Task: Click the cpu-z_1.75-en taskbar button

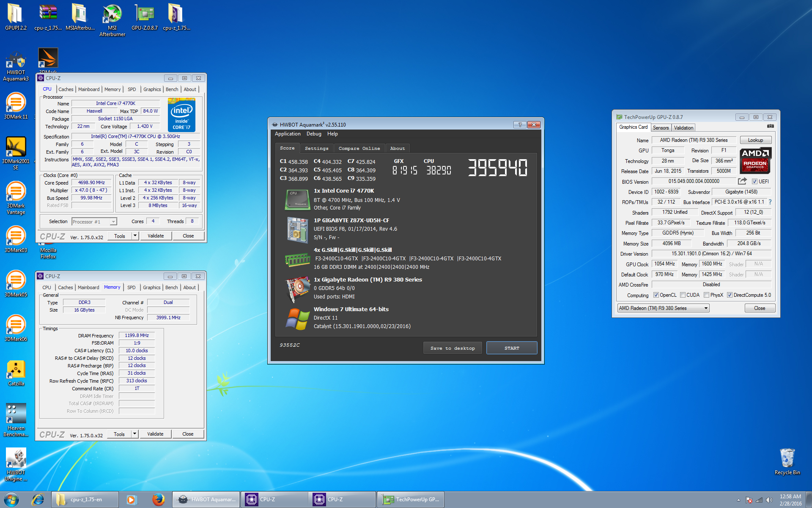Action: coord(85,500)
